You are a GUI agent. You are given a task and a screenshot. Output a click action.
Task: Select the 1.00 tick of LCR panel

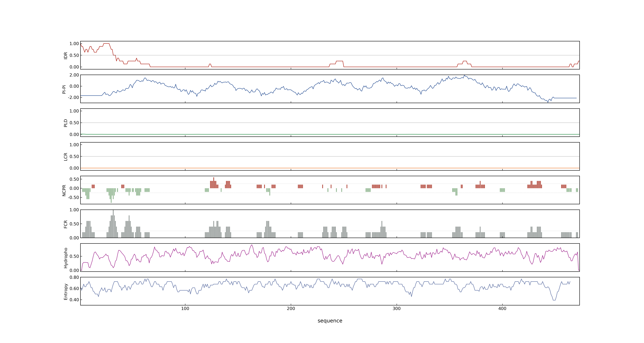tap(74, 145)
